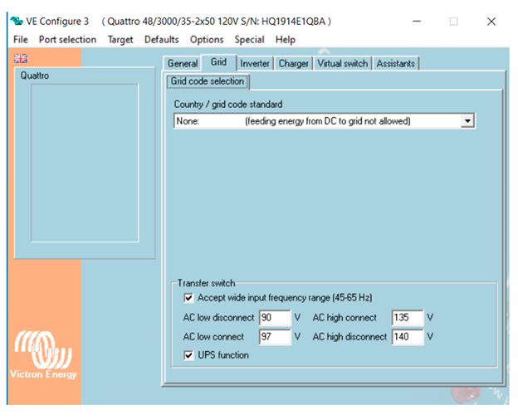Expand the Country / grid code standard dropdown arrow
Image resolution: width=518 pixels, height=420 pixels.
point(467,121)
